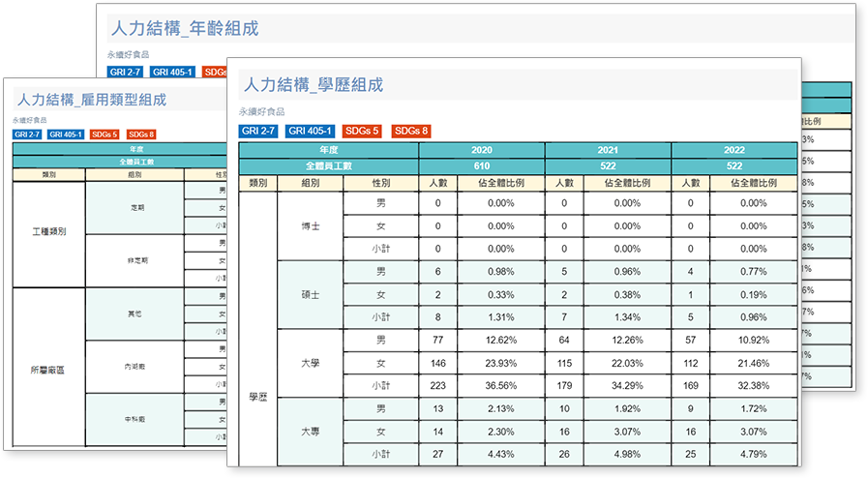Select the 2020 year column header

point(481,151)
